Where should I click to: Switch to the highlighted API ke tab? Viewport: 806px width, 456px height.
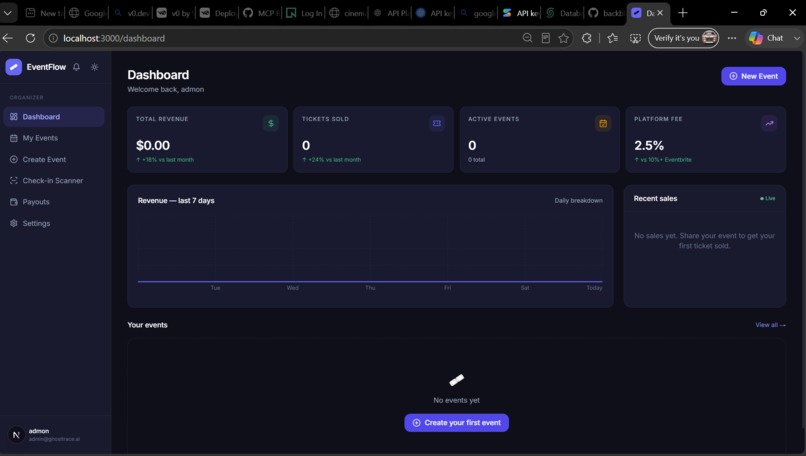(520, 13)
